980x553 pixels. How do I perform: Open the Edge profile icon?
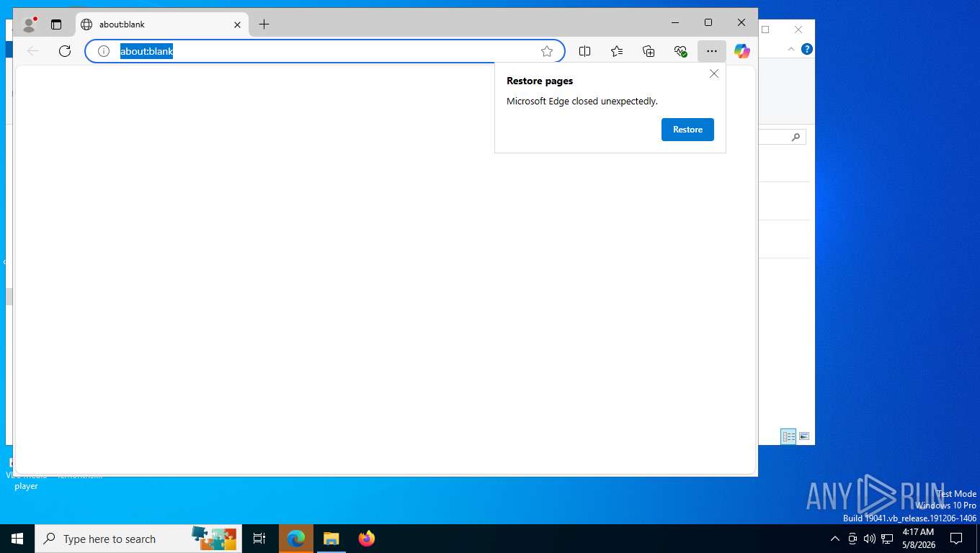pos(30,24)
